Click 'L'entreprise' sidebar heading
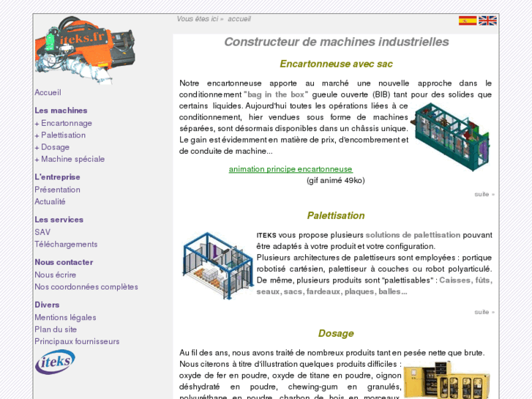The width and height of the screenshot is (532, 399). coord(57,177)
